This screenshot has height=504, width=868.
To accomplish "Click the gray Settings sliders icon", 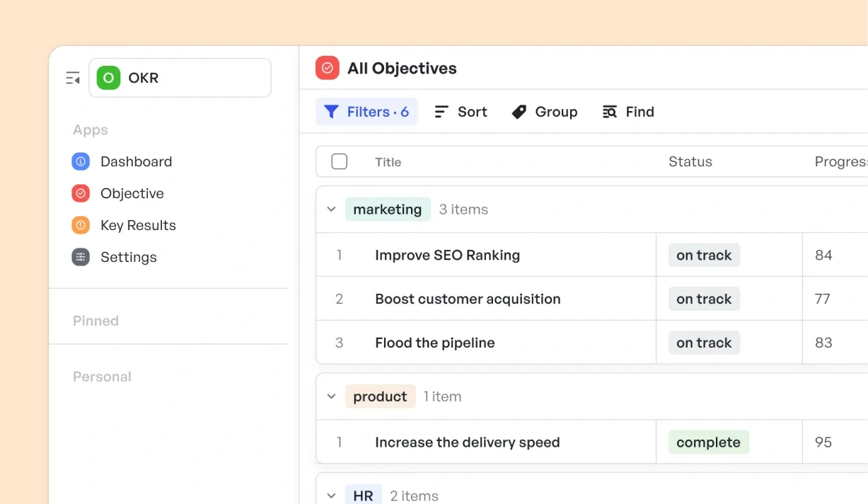I will tap(81, 257).
